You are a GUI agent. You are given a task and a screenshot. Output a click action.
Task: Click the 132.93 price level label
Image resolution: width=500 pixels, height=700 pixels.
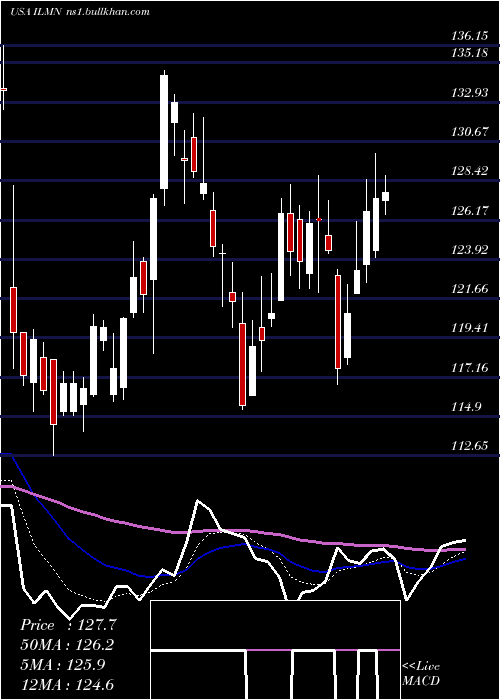point(470,93)
